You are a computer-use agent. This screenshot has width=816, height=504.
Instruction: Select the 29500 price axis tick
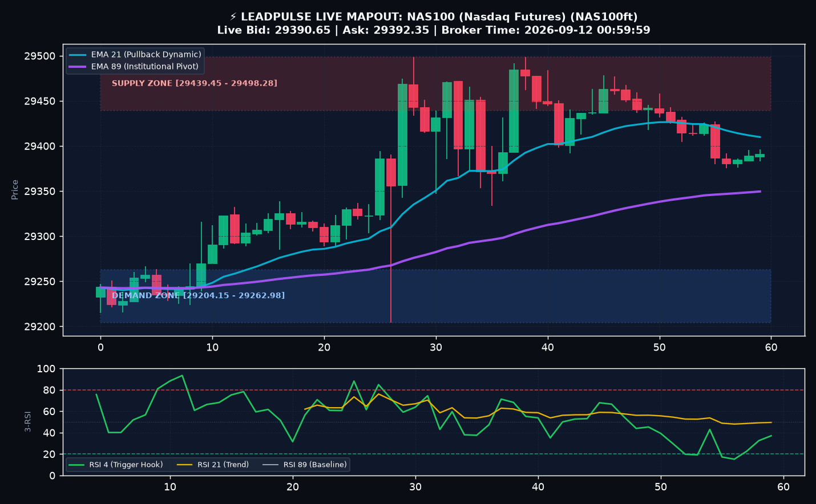40,56
